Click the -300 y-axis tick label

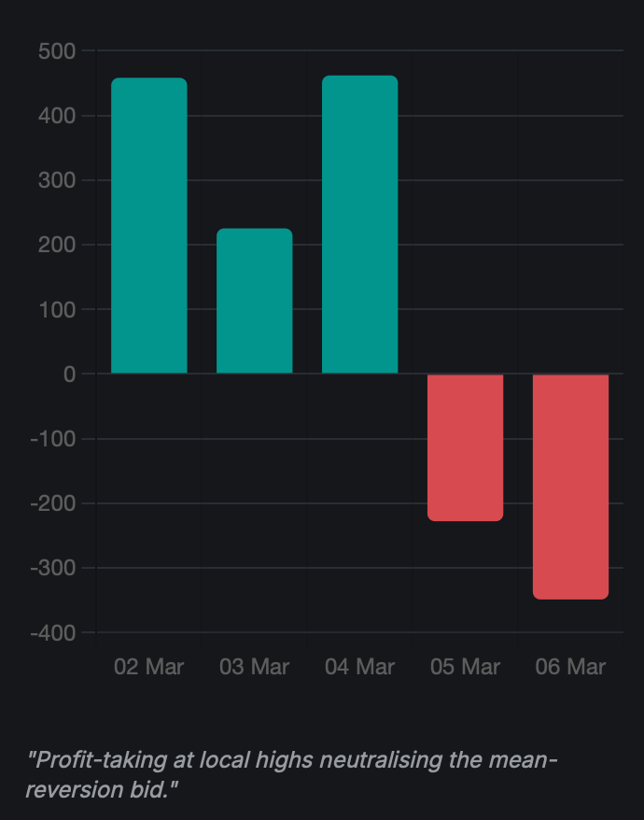click(53, 568)
